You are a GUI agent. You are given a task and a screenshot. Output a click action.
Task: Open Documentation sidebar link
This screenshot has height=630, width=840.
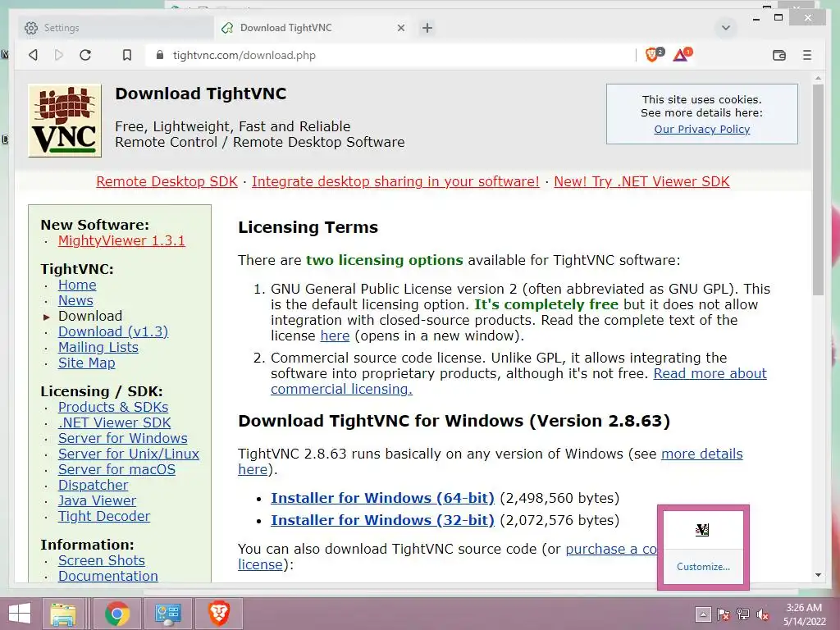coord(107,576)
